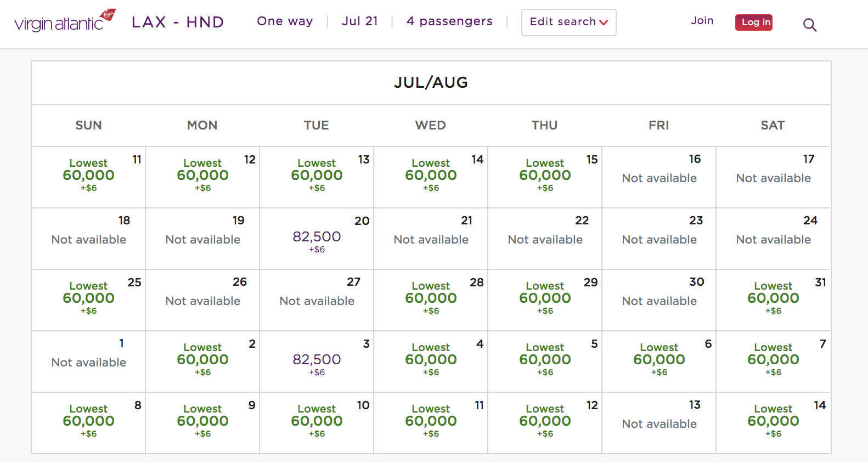The width and height of the screenshot is (868, 463).
Task: Open the Join link
Action: pos(702,21)
